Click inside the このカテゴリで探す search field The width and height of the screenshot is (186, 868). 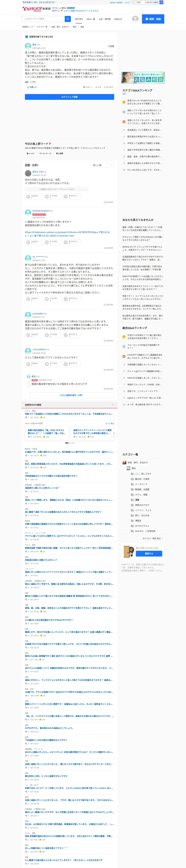pyautogui.click(x=43, y=19)
